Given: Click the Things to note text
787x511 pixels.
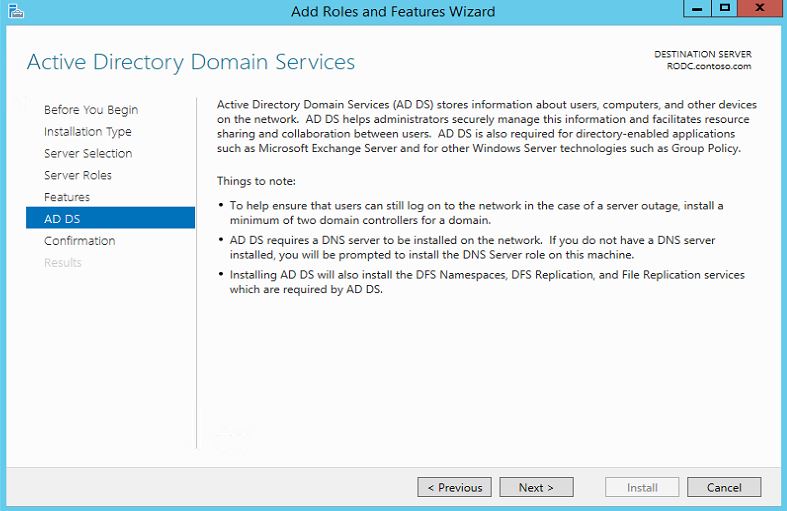Looking at the screenshot, I should point(256,181).
